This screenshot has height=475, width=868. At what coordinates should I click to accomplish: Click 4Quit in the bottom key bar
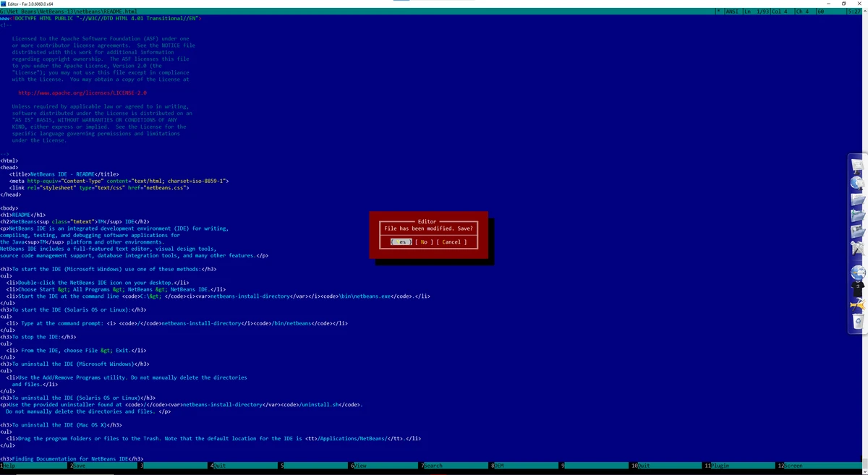click(244, 466)
